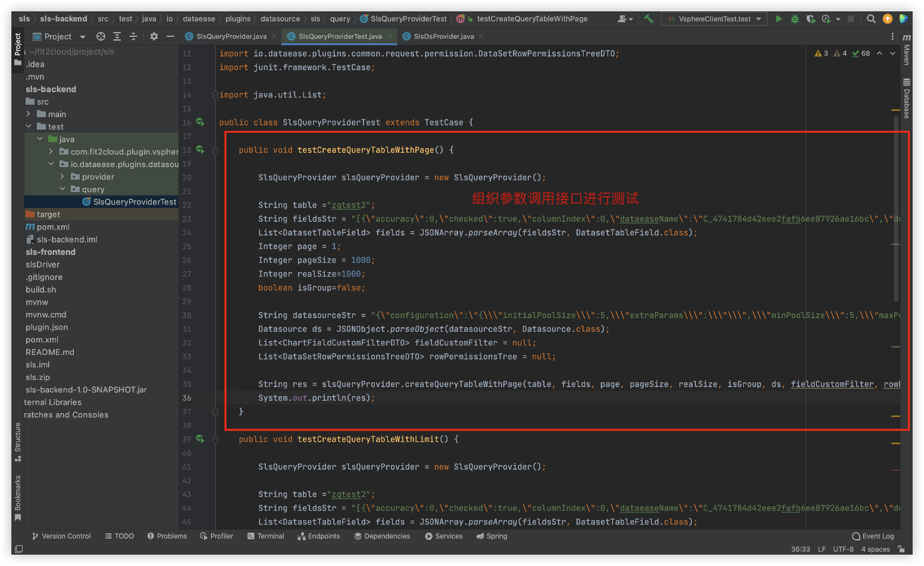Fold closing brace marker at line 37

[x=215, y=411]
